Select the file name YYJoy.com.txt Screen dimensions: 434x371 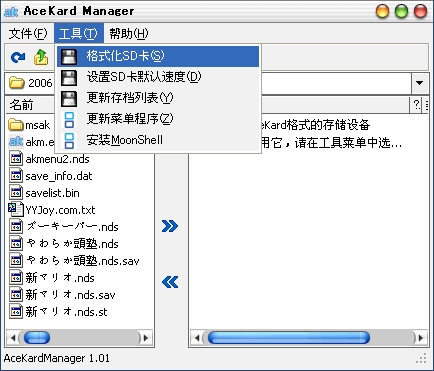point(60,210)
